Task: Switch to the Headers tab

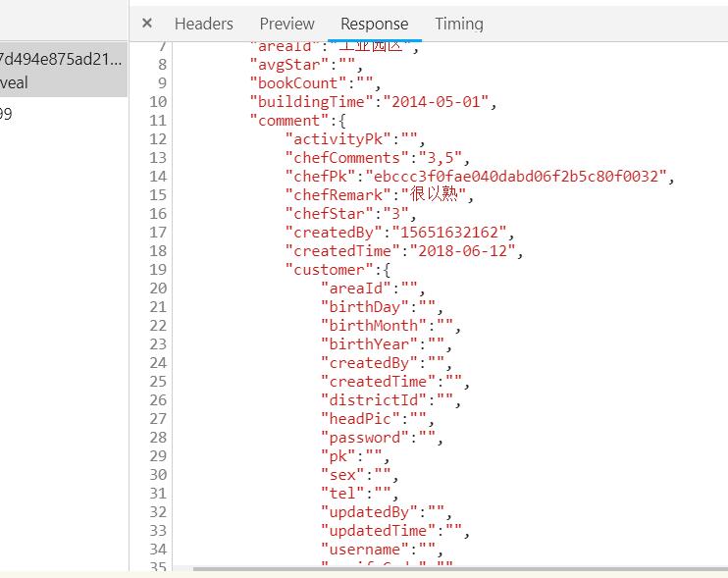Action: tap(204, 24)
